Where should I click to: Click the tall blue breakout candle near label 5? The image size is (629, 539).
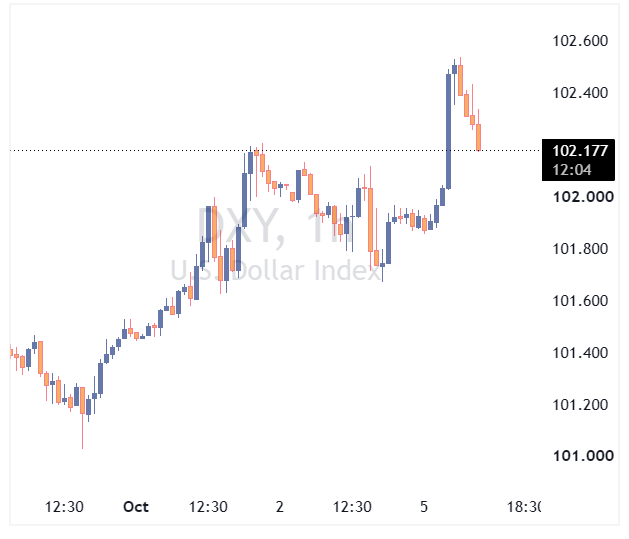(448, 131)
